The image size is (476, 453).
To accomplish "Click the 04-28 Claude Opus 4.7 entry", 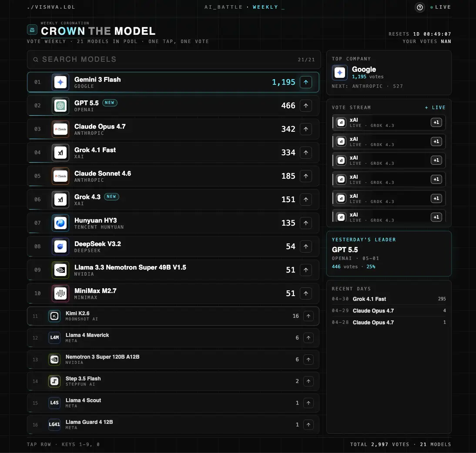I will coord(389,323).
